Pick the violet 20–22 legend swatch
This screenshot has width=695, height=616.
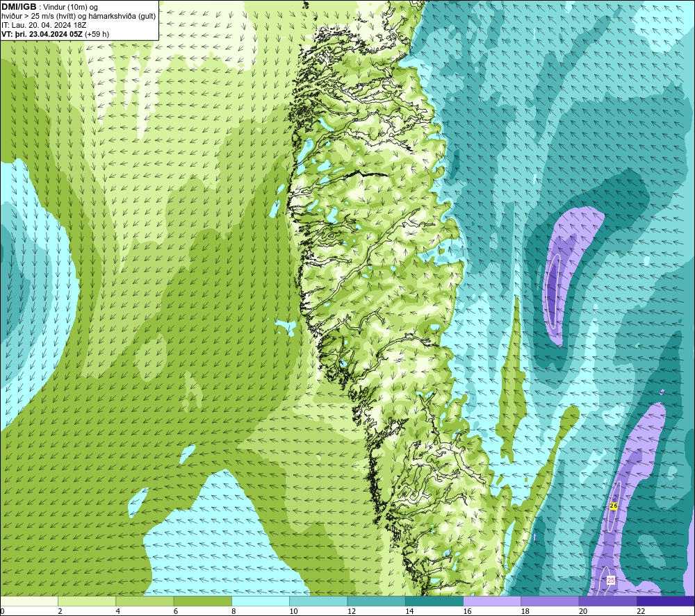tap(607, 601)
